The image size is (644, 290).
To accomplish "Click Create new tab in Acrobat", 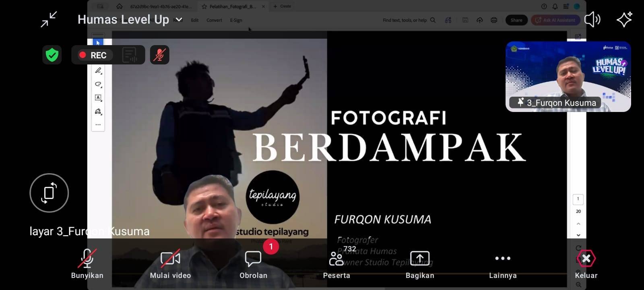I will pos(282,6).
